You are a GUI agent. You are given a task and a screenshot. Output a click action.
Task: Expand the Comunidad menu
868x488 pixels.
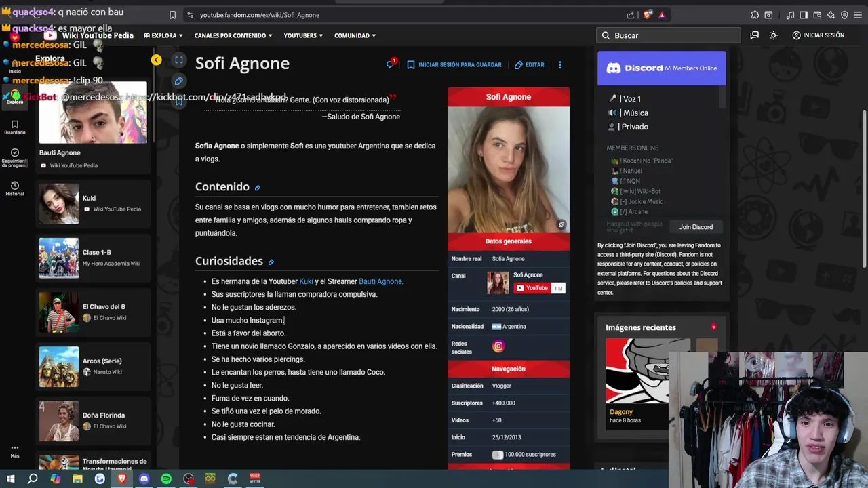355,35
